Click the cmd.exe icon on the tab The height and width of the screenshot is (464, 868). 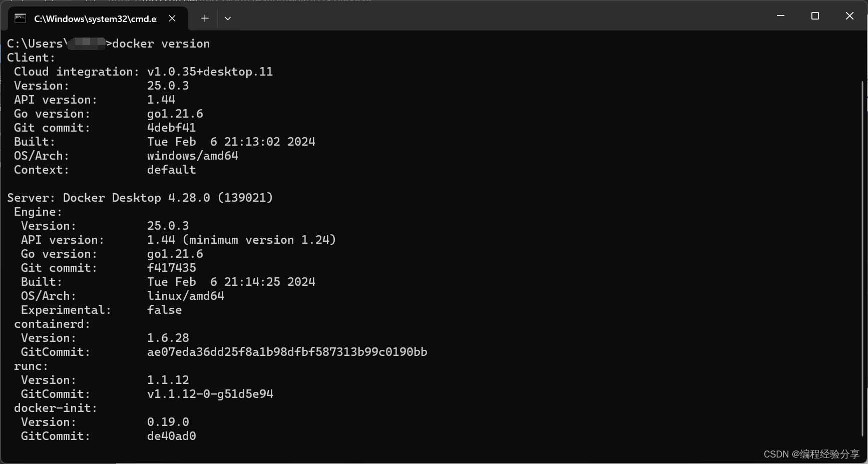click(x=20, y=18)
